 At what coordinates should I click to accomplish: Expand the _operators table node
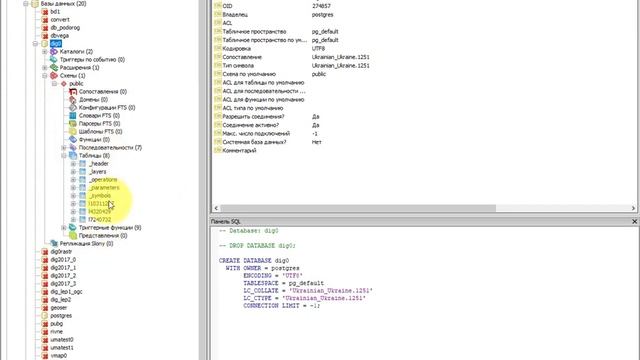73,180
